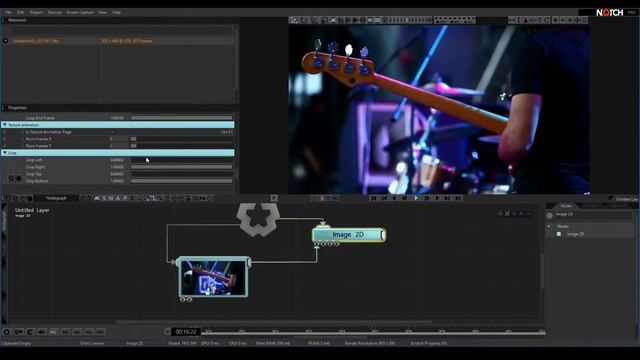Image resolution: width=640 pixels, height=360 pixels.
Task: Click the AK icon in nodegraph toolbar
Action: tap(97, 198)
